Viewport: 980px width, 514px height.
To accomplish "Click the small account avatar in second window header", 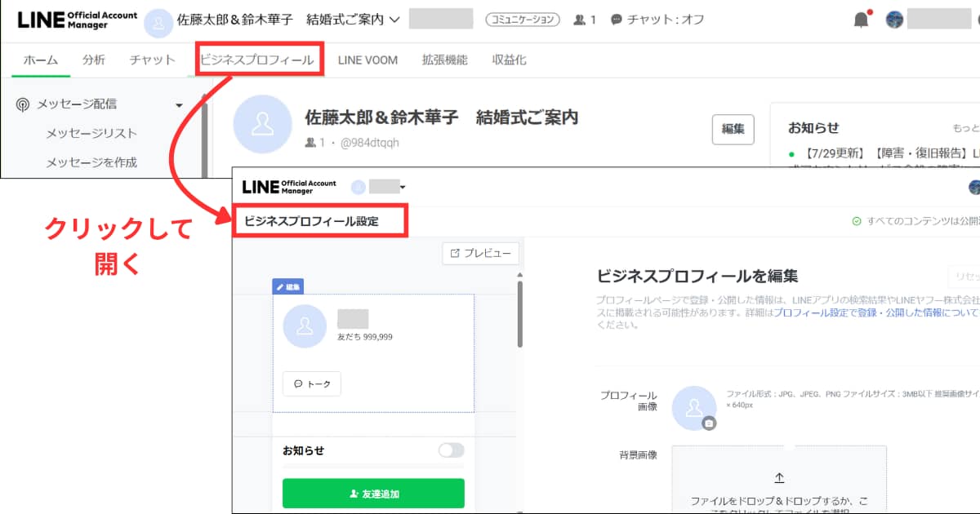I will coord(358,187).
